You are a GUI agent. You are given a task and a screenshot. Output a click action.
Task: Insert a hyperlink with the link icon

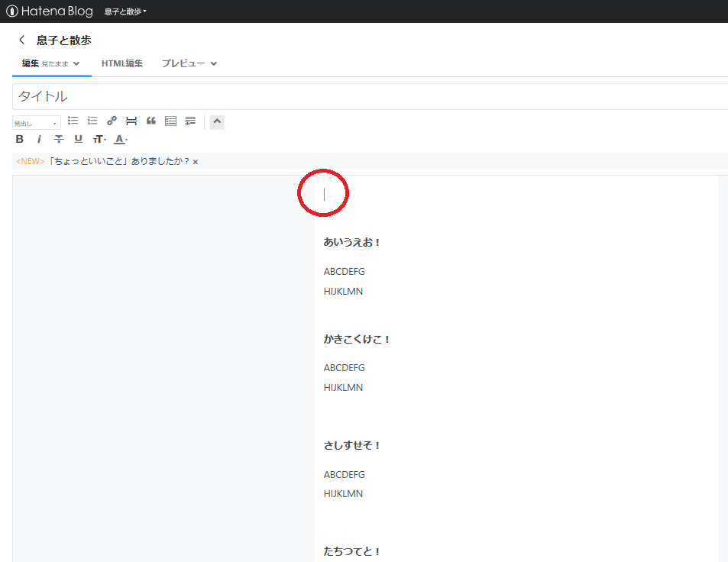click(x=112, y=121)
